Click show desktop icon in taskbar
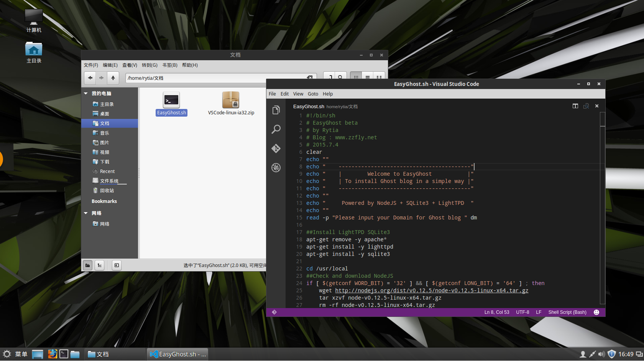Viewport: 644px width, 361px height. click(38, 354)
